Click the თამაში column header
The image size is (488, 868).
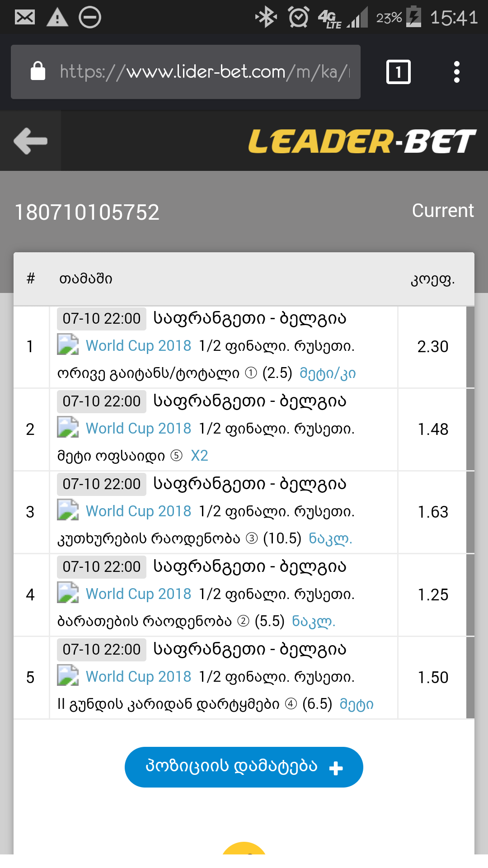[86, 279]
